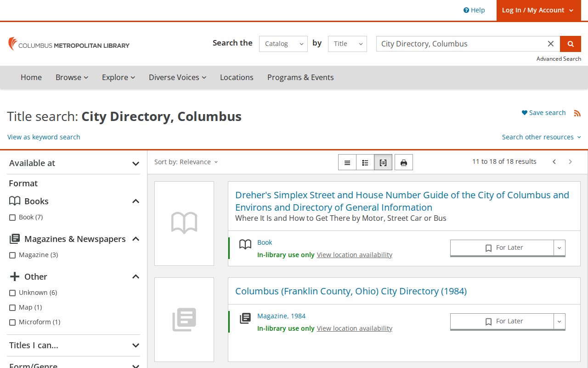
Task: Collapse the Other format group
Action: [x=136, y=277]
